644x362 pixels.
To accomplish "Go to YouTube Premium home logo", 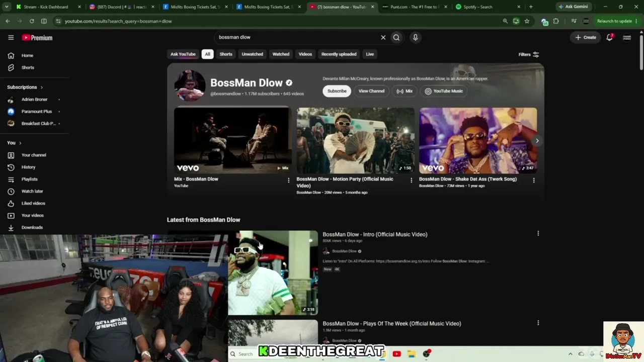I will coord(37,38).
